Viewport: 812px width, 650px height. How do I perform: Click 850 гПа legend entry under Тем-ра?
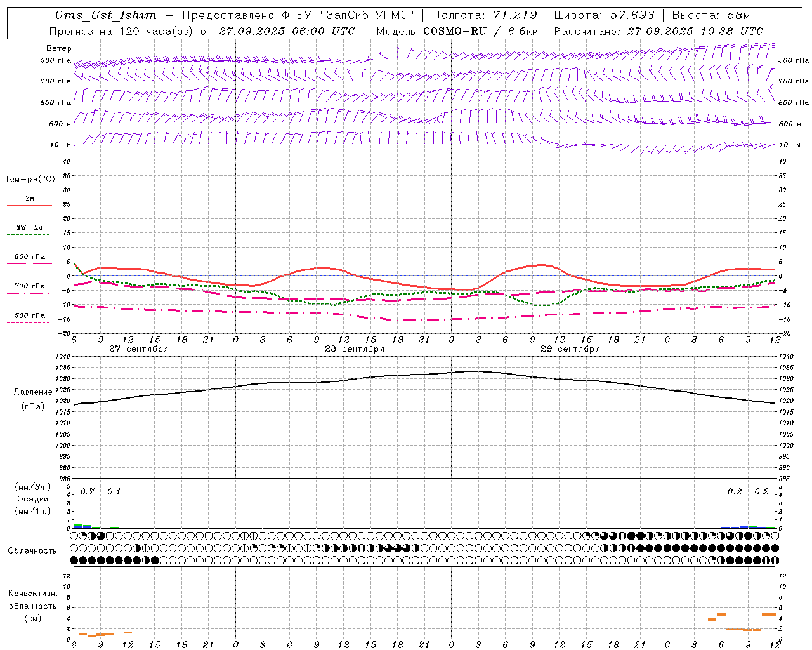coord(29,257)
